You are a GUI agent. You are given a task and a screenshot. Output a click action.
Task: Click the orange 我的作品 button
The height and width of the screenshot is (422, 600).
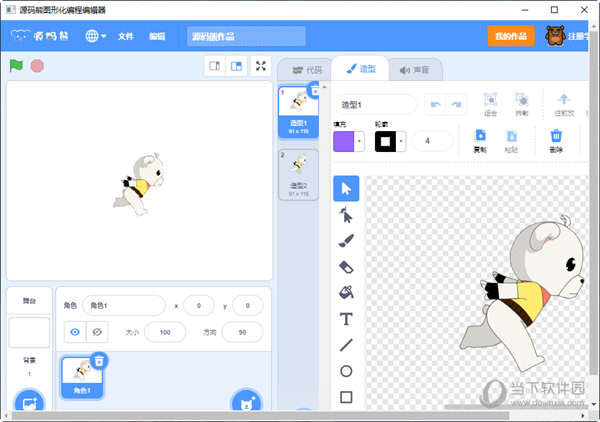click(511, 36)
